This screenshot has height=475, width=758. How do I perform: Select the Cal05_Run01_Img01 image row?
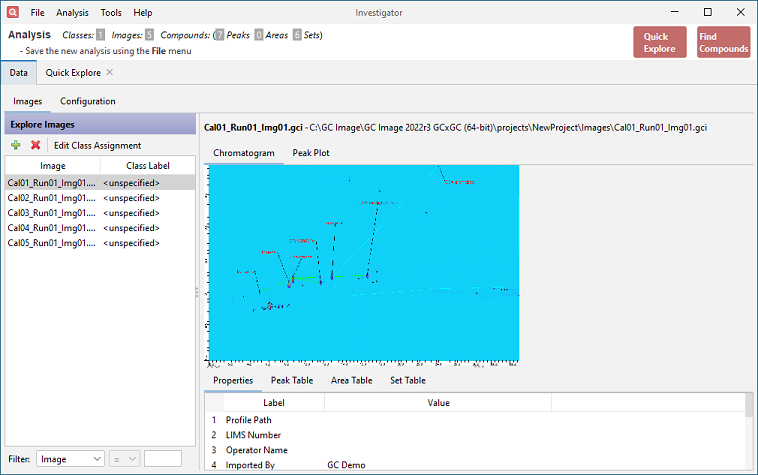[100, 243]
